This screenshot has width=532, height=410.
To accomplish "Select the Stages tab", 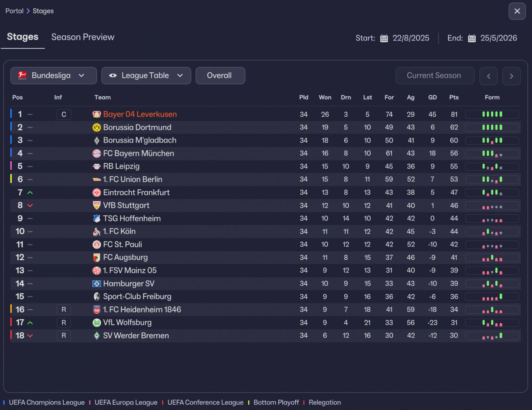I will [23, 37].
